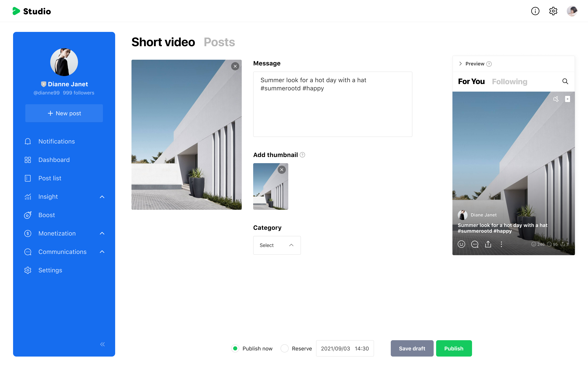Click the smiley reaction icon in preview
This screenshot has width=588, height=368.
click(461, 244)
